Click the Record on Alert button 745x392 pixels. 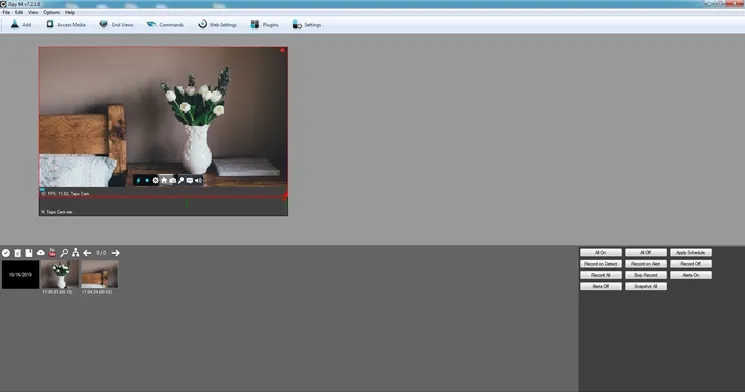[646, 264]
